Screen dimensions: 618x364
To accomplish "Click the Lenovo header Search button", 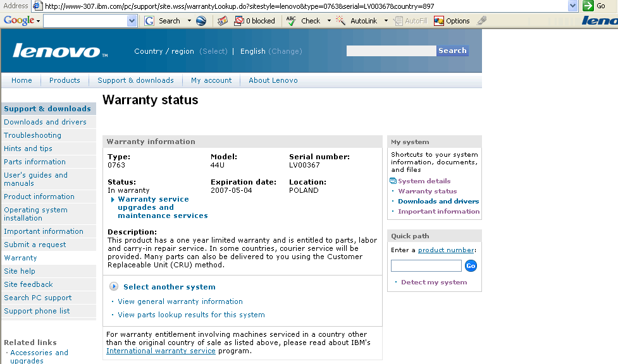I will click(x=452, y=51).
